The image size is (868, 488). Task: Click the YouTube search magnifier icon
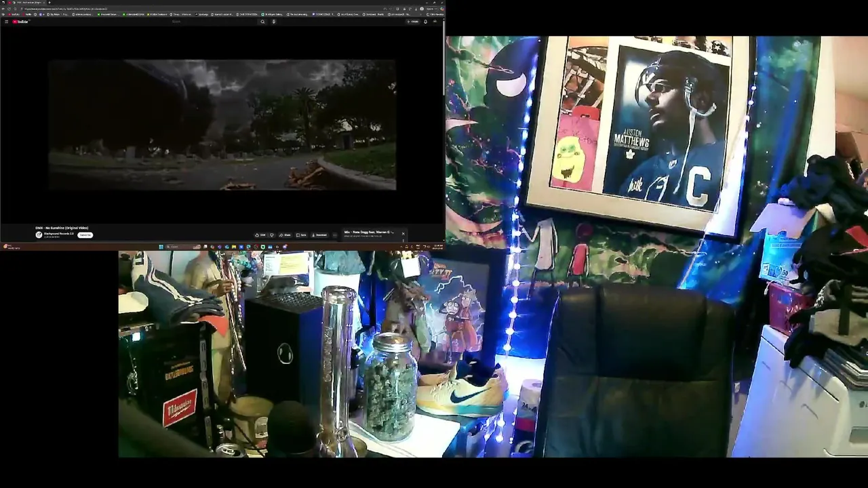click(262, 22)
